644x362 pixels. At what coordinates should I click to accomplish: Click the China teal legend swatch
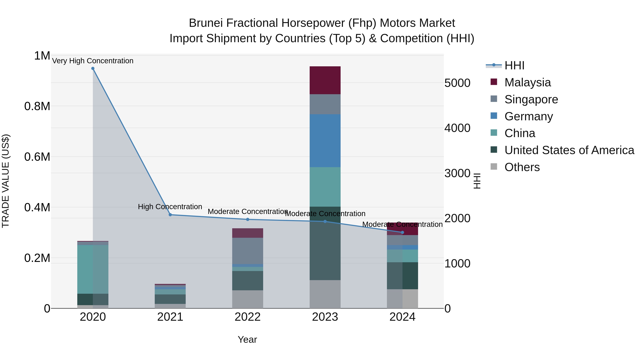tap(494, 133)
